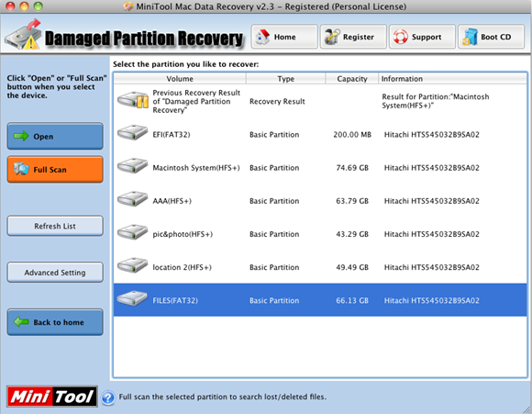The image size is (532, 414).
Task: Select the location 2(HFS+) volume name
Action: point(182,268)
